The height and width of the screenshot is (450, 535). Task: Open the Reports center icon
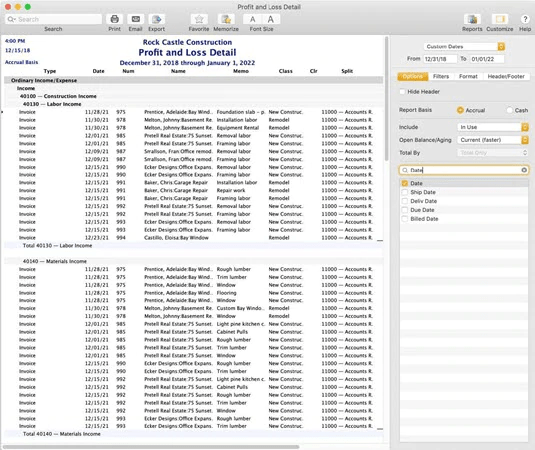coord(472,19)
